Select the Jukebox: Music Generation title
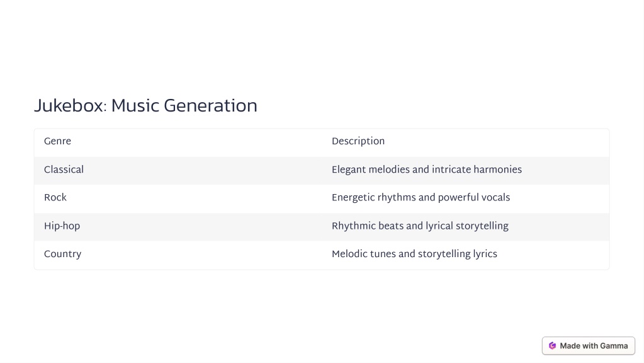This screenshot has width=644, height=363. [145, 106]
